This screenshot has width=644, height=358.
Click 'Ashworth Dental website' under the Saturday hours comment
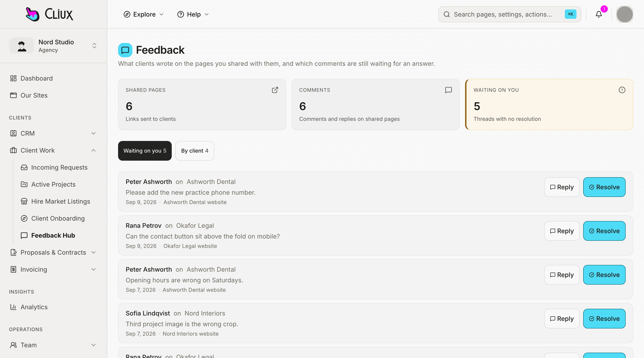[x=194, y=290]
